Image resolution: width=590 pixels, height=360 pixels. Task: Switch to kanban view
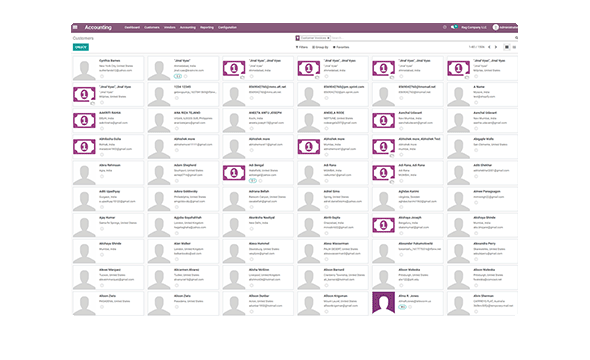tap(507, 47)
